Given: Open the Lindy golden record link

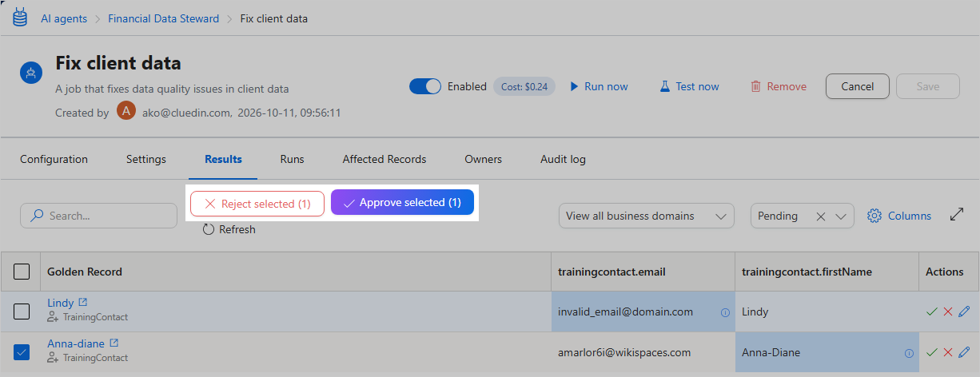Looking at the screenshot, I should 61,303.
